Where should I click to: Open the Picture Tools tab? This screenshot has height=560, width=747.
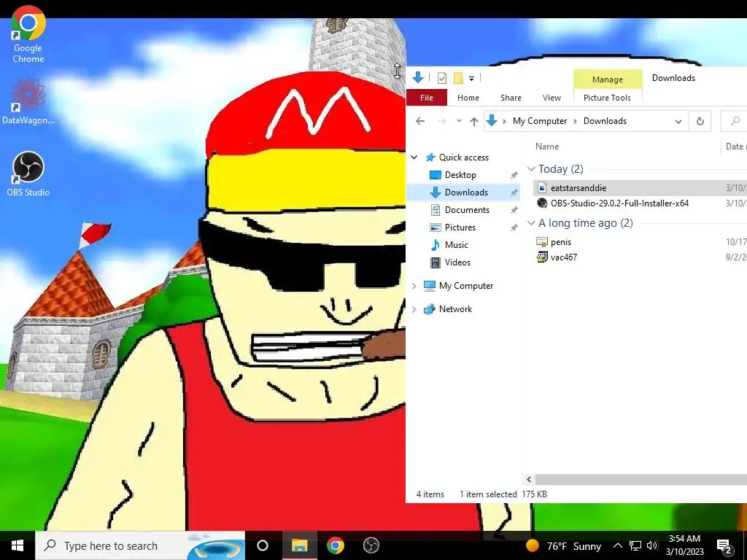tap(607, 98)
